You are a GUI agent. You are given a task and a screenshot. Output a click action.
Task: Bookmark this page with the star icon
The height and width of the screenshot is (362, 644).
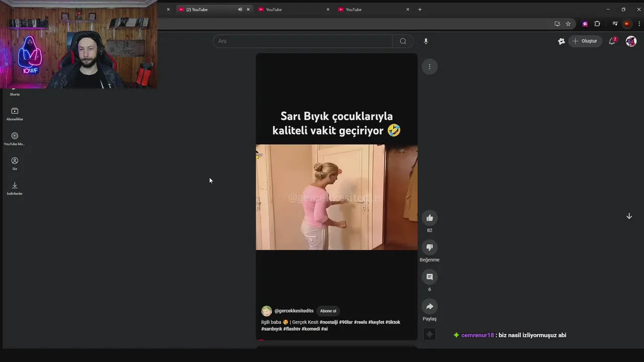point(568,24)
